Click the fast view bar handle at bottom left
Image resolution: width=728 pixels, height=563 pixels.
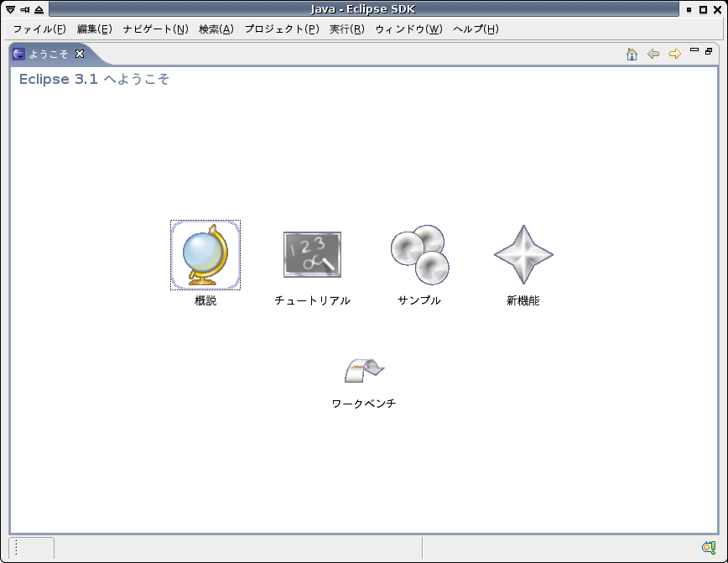16,548
